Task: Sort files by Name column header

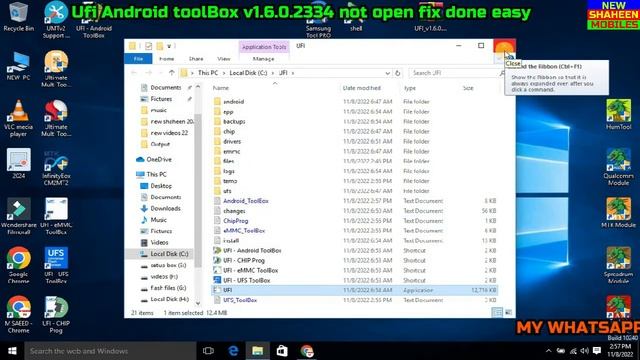Action: 275,88
